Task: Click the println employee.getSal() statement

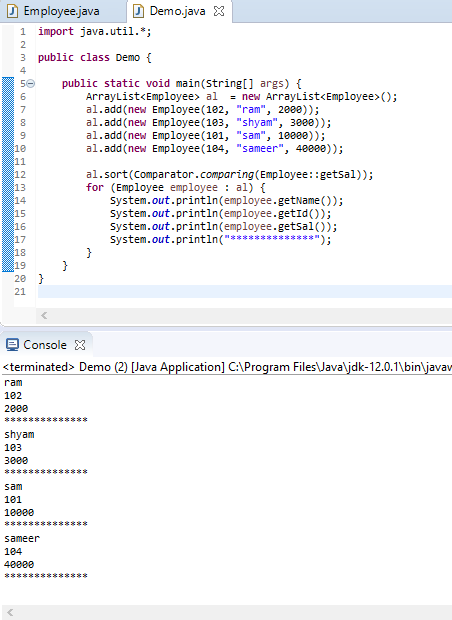Action: [x=223, y=227]
